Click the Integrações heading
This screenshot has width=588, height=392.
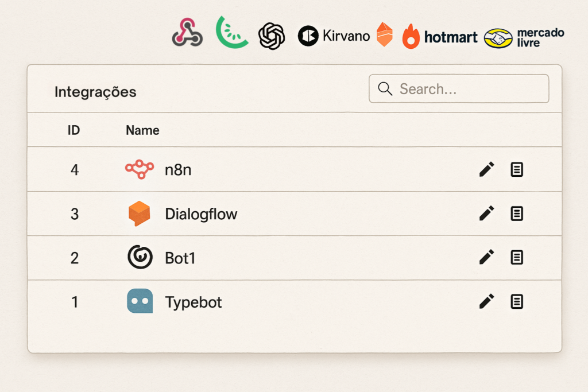tap(95, 92)
